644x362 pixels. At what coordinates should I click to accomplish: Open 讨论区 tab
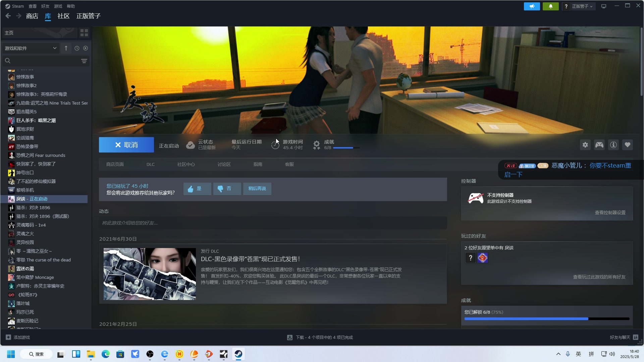click(224, 164)
